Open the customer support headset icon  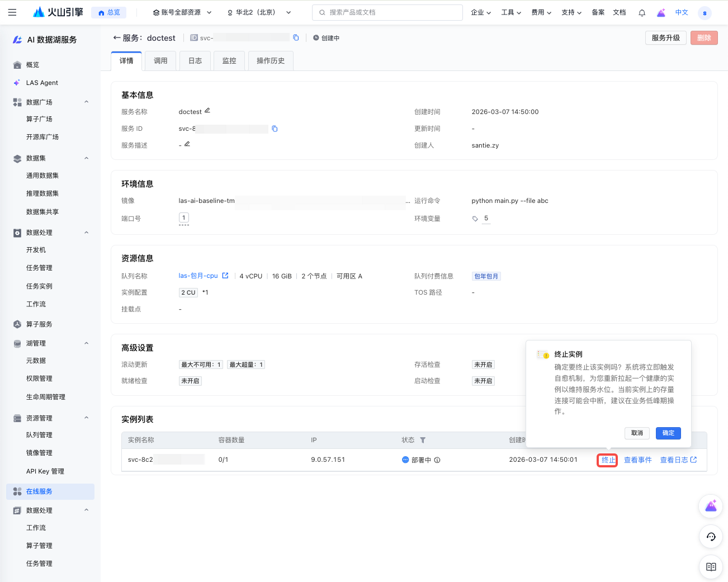[x=711, y=537]
